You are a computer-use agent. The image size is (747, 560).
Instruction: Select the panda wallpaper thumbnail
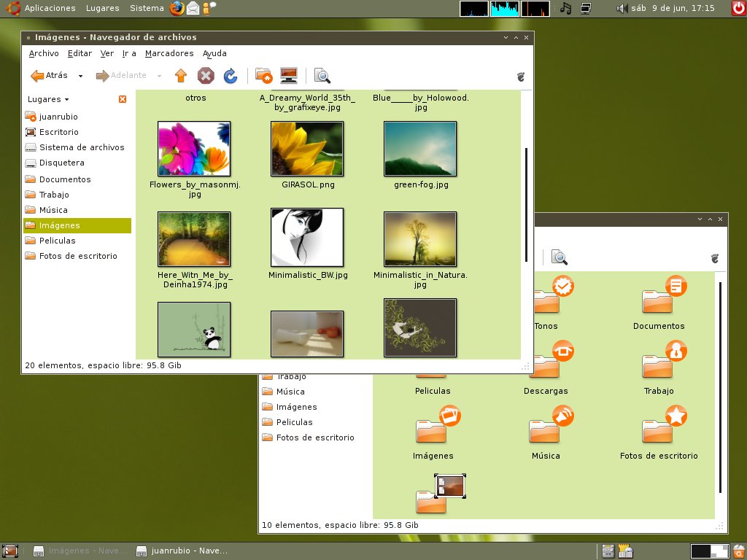pos(194,330)
